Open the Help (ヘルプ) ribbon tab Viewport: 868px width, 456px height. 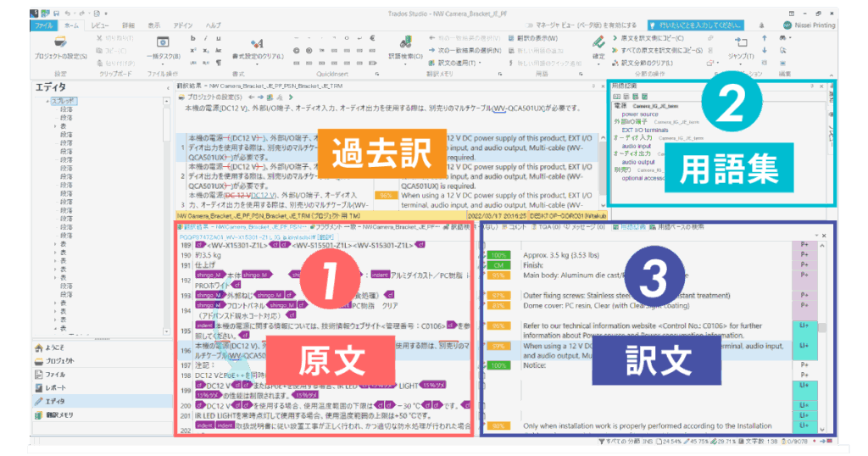(x=213, y=25)
